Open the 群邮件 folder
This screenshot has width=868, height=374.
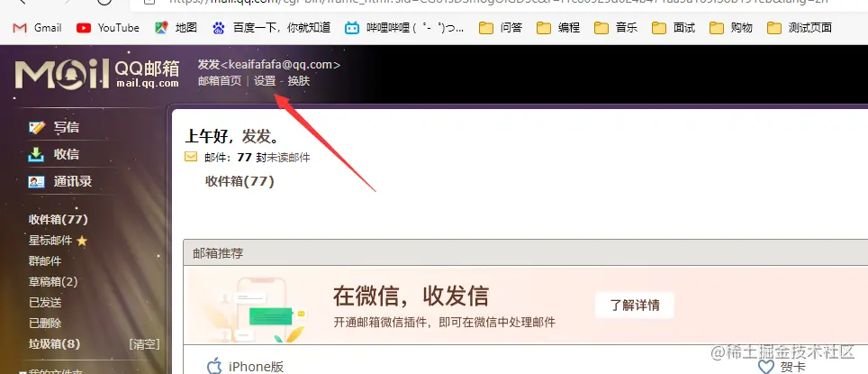pyautogui.click(x=45, y=261)
